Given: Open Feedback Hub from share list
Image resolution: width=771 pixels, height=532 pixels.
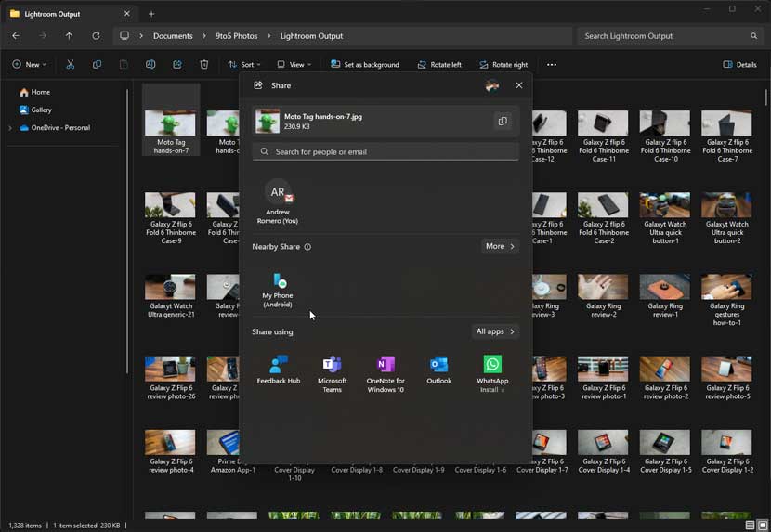Looking at the screenshot, I should pos(278,364).
